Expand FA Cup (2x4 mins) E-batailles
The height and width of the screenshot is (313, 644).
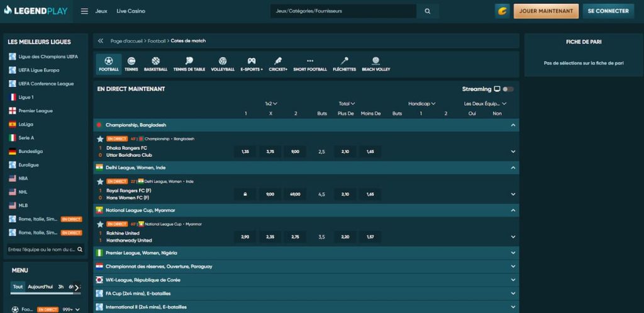(513, 293)
